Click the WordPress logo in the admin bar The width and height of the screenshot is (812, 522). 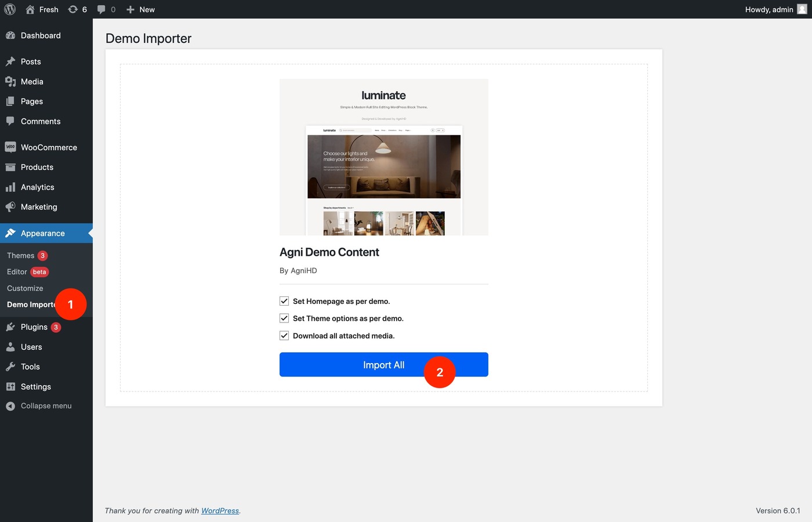[x=9, y=9]
